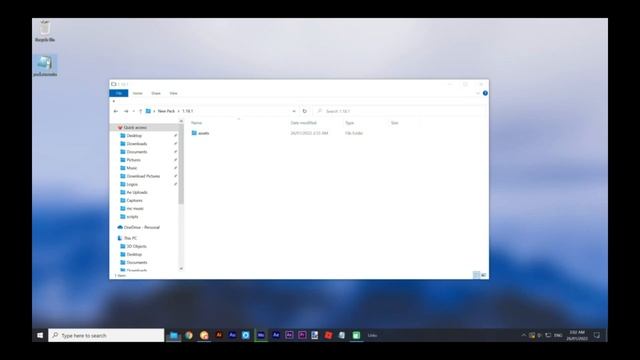Click the navigation pane scroll up arrow

(x=181, y=121)
